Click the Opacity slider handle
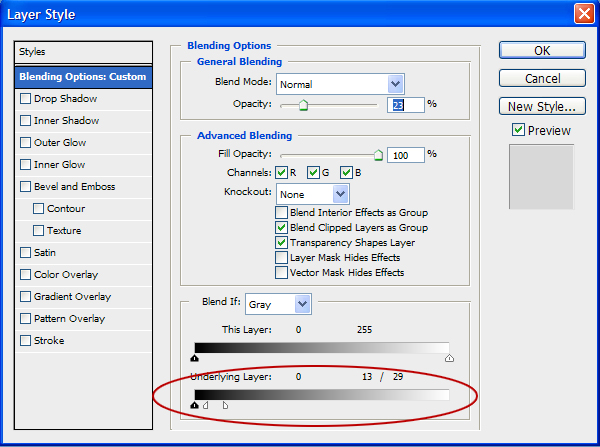Viewport: 600px width, 447px height. tap(303, 104)
